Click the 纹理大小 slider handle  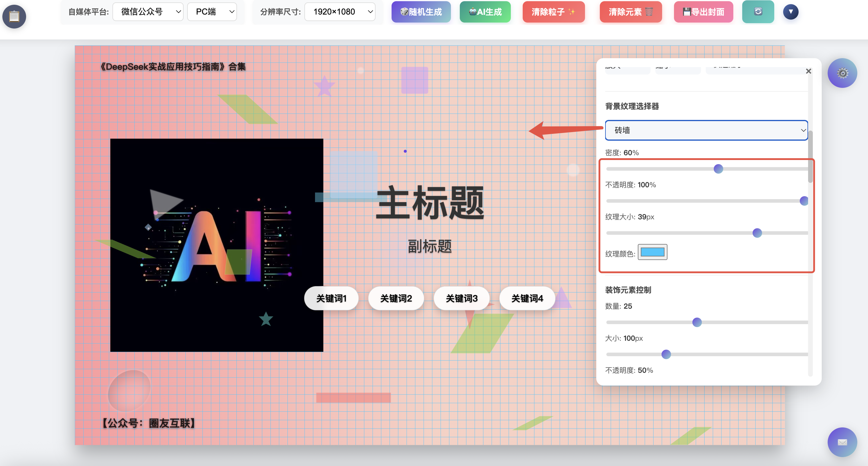point(757,233)
